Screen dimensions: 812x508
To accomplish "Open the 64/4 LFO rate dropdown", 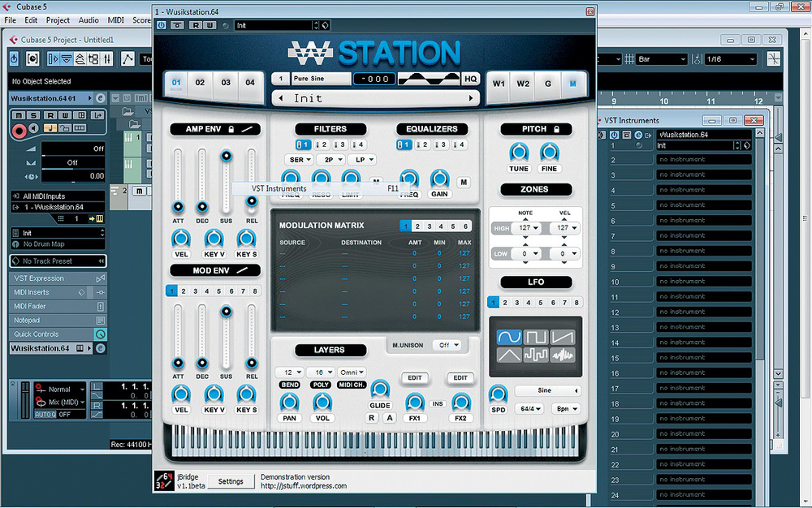I will click(529, 409).
